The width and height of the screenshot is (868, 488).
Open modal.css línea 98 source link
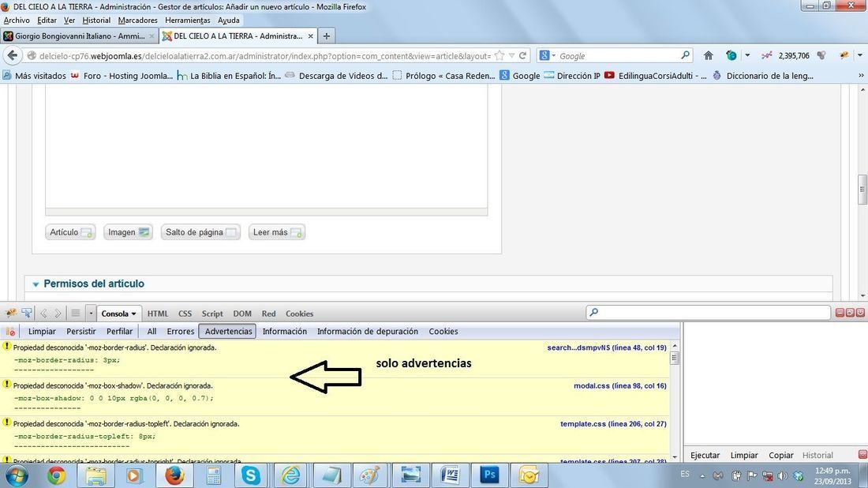coord(620,385)
